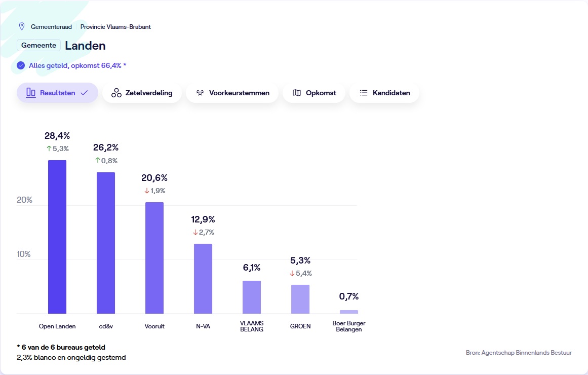Switch to the Zetelverdeling tab
Viewport: 588px width, 375px height.
pyautogui.click(x=142, y=93)
